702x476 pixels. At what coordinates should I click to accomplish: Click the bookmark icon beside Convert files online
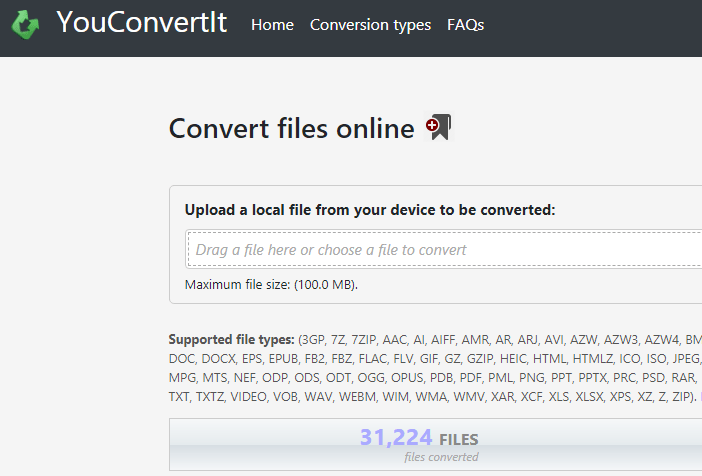tap(439, 127)
